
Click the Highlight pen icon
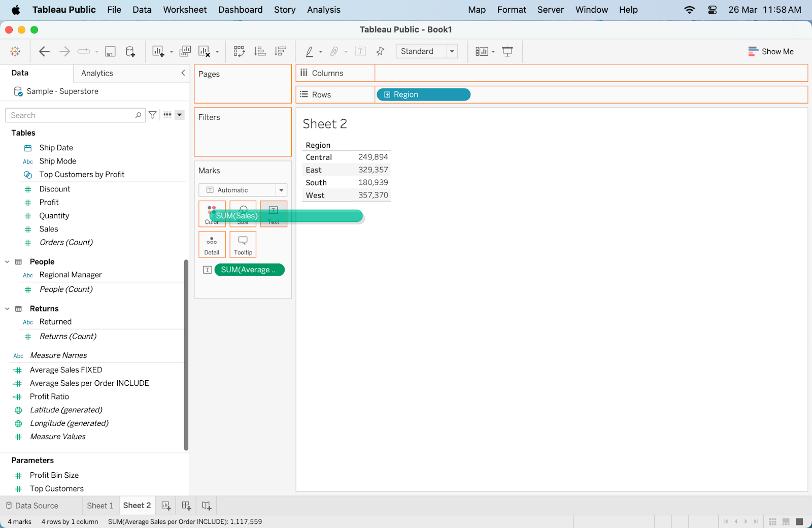309,51
